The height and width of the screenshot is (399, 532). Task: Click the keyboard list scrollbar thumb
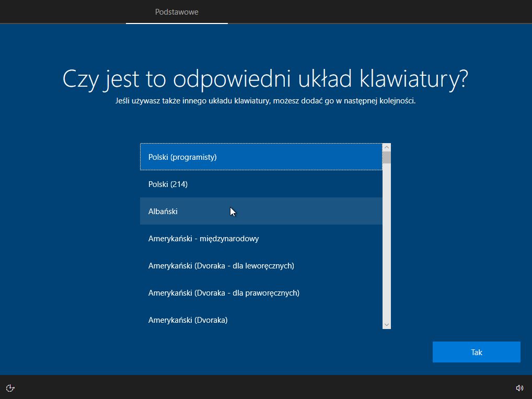point(386,158)
